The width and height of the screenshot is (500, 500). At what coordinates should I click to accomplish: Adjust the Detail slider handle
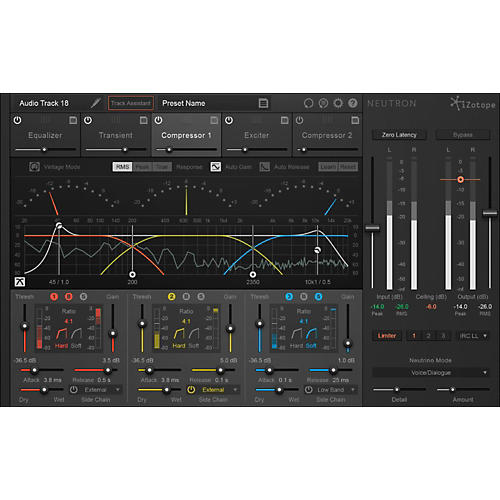click(397, 389)
